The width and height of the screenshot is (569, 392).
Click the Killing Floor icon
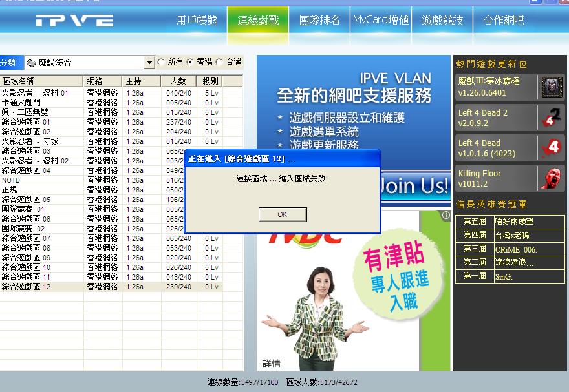pos(552,178)
